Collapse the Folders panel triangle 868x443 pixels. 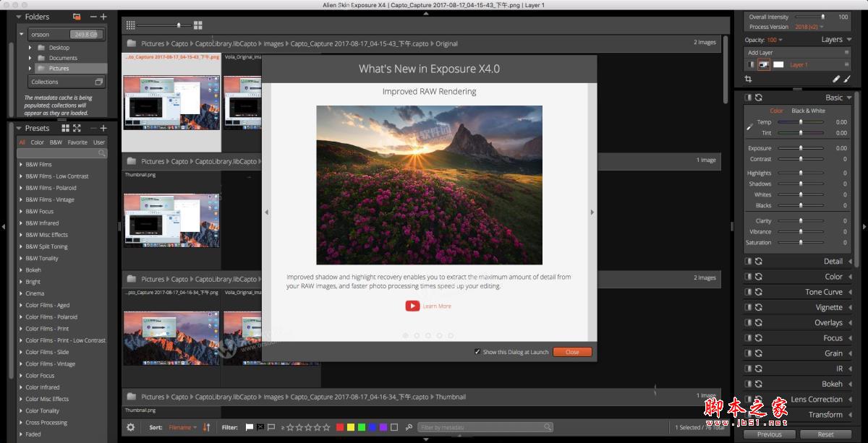click(x=20, y=16)
